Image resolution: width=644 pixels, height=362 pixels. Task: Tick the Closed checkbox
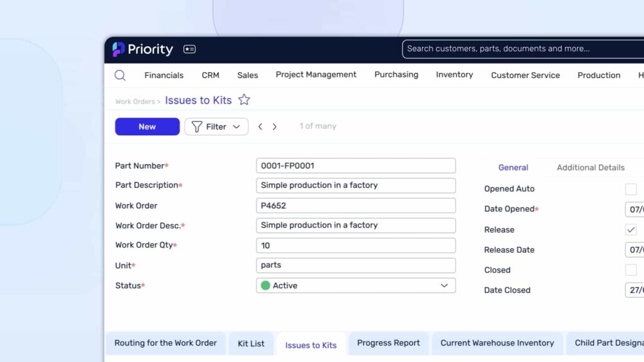click(631, 270)
